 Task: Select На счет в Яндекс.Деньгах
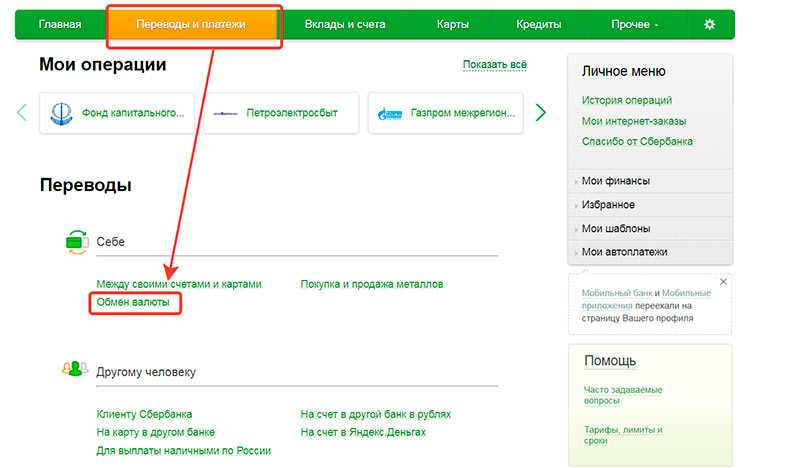click(x=363, y=432)
